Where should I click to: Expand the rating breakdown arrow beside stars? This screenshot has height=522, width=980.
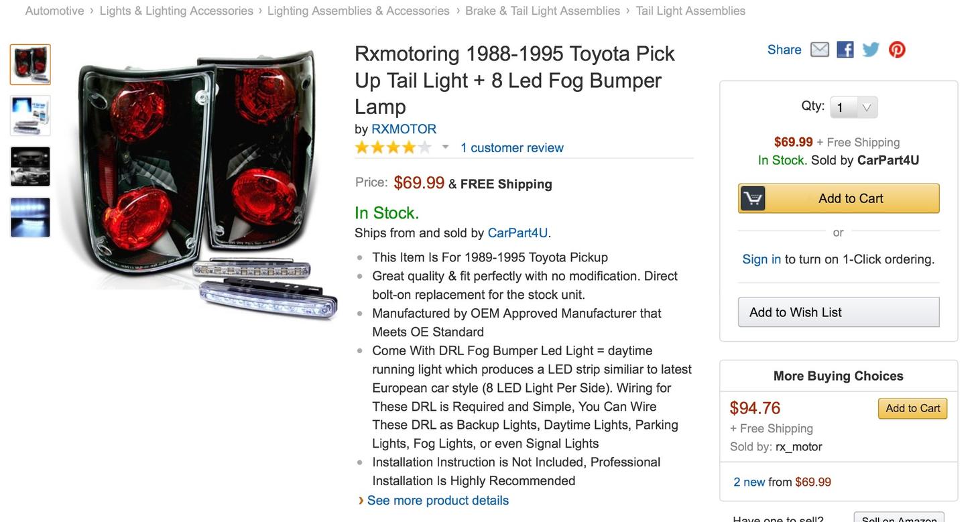(x=445, y=147)
